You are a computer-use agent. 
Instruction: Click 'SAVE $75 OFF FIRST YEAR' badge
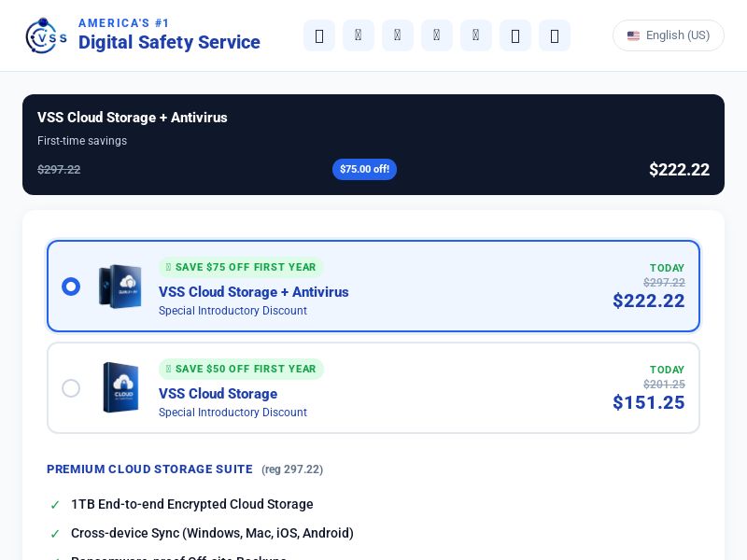pos(241,267)
